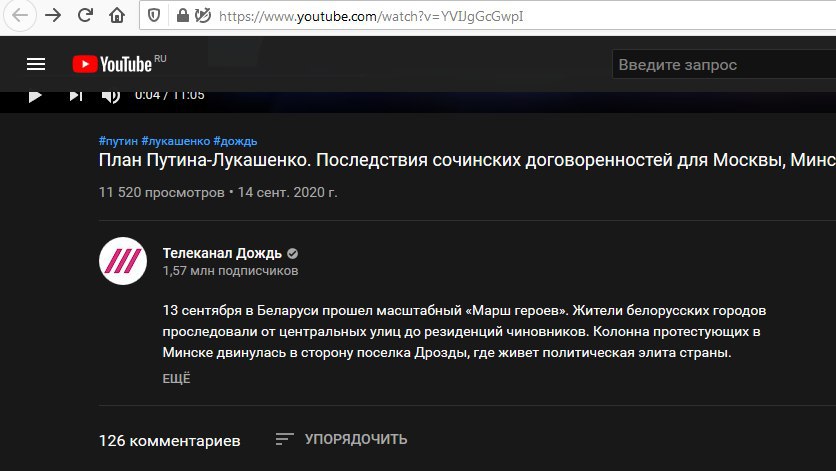This screenshot has width=836, height=471.
Task: Open the УПОРЯДОЧИТЬ sort comments dropdown
Action: (x=341, y=439)
